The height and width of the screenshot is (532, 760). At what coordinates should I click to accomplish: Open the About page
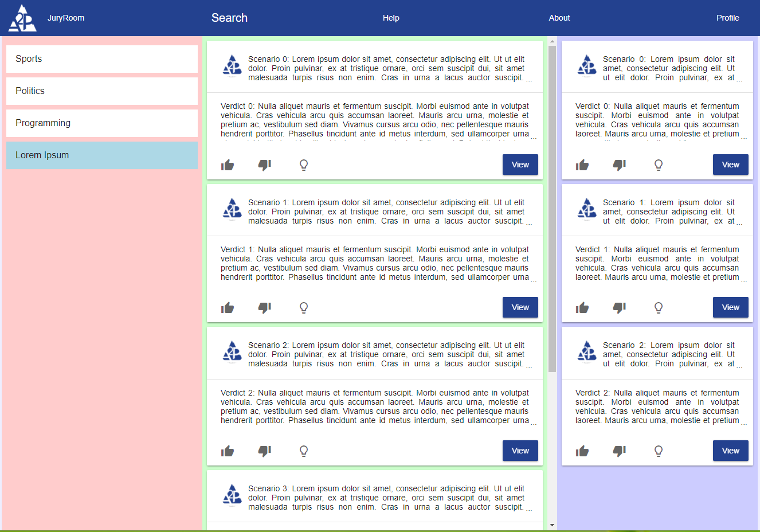(x=559, y=18)
